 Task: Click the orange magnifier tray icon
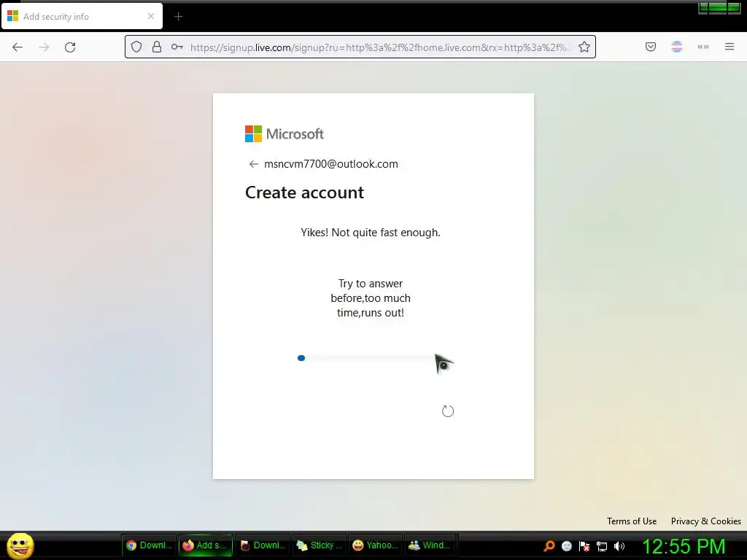tap(549, 546)
